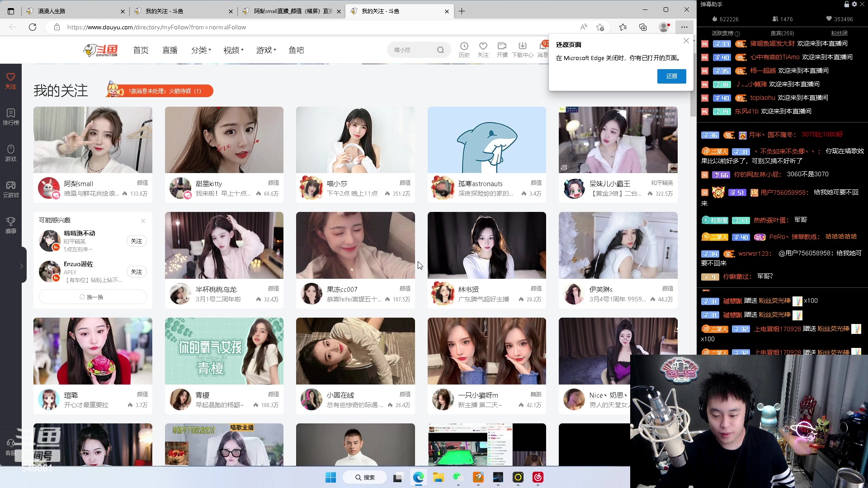
Task: Switch to 贵宾(359) tab in 弹幕助手
Action: [x=782, y=33]
